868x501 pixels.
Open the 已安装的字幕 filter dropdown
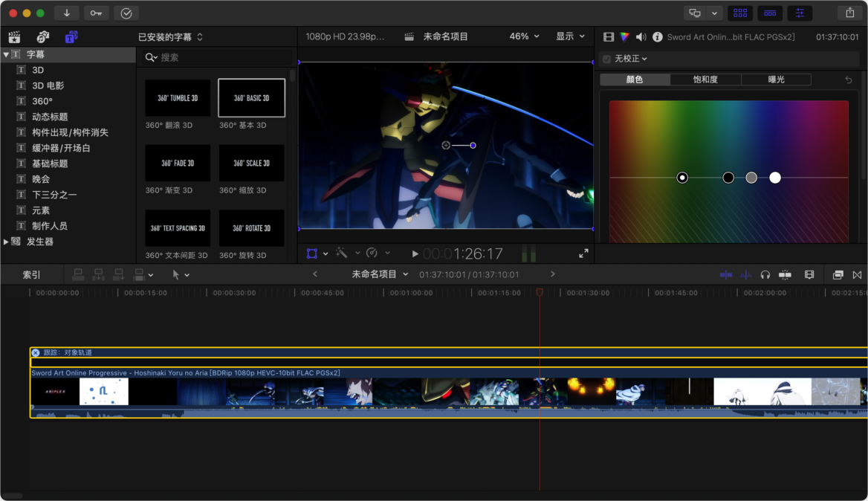(170, 37)
